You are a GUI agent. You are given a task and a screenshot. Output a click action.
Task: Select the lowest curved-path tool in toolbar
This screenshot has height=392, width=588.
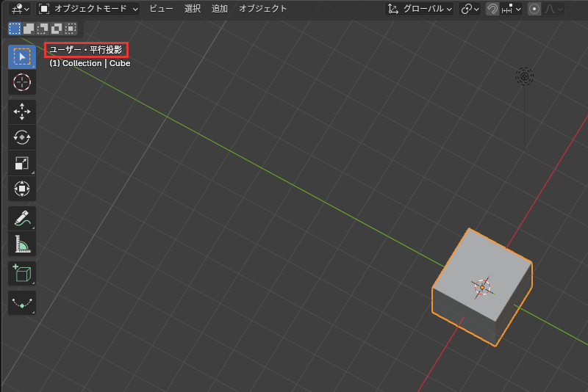pos(22,302)
